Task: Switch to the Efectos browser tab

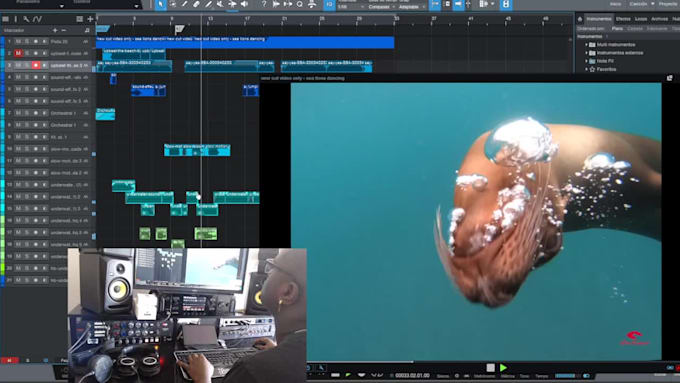Action: pyautogui.click(x=623, y=19)
